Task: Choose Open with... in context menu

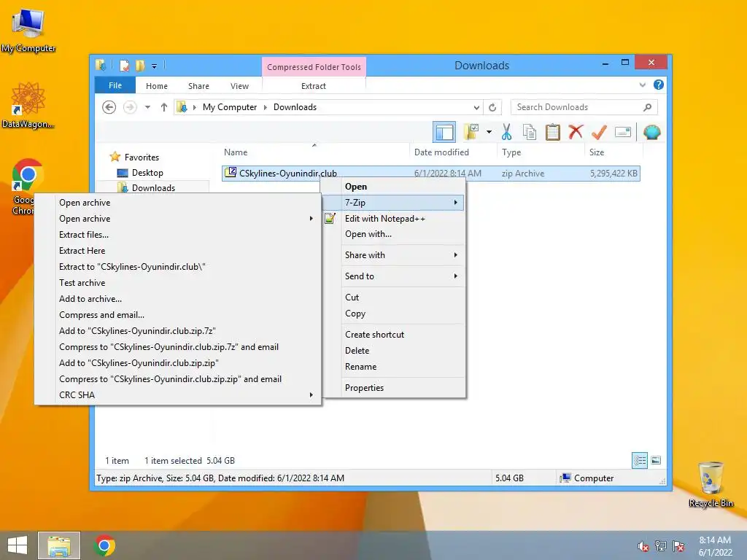Action: [x=393, y=234]
